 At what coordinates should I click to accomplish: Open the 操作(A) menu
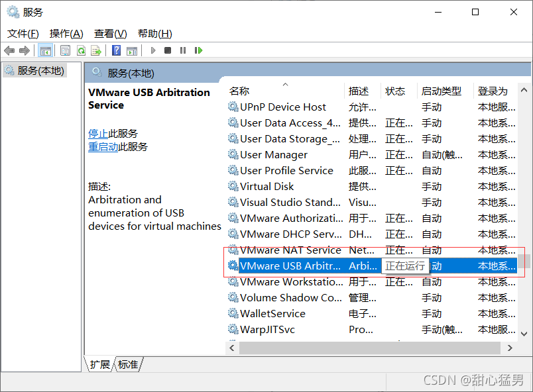66,34
